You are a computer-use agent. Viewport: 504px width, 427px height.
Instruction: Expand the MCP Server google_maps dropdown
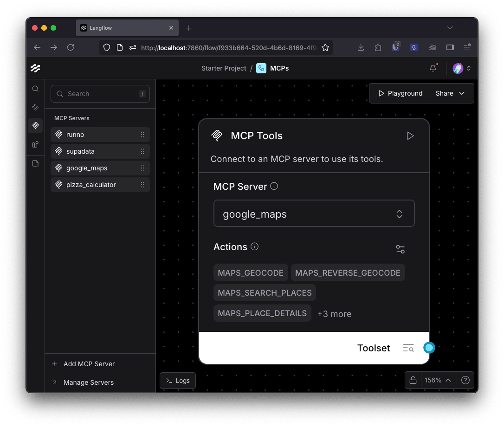pos(314,214)
